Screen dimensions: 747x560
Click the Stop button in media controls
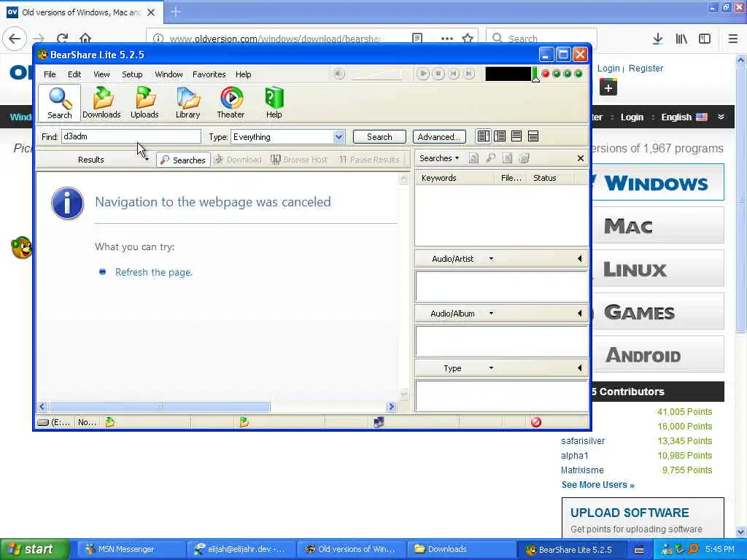pos(438,74)
